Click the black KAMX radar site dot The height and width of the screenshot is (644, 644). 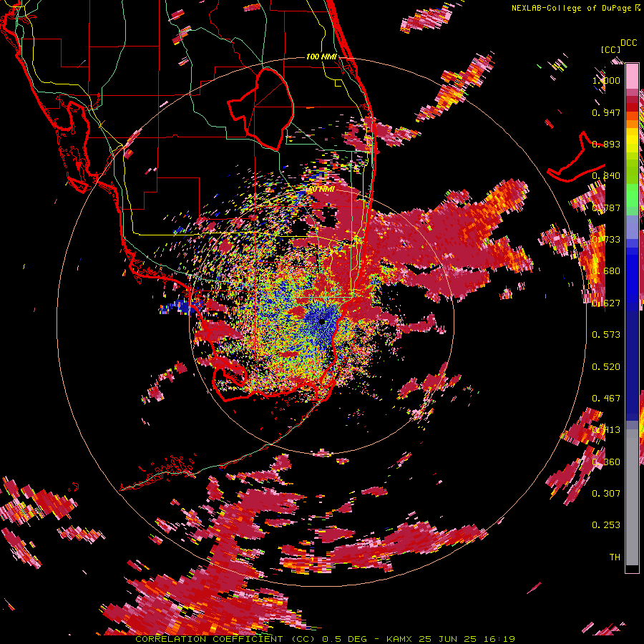pyautogui.click(x=322, y=321)
